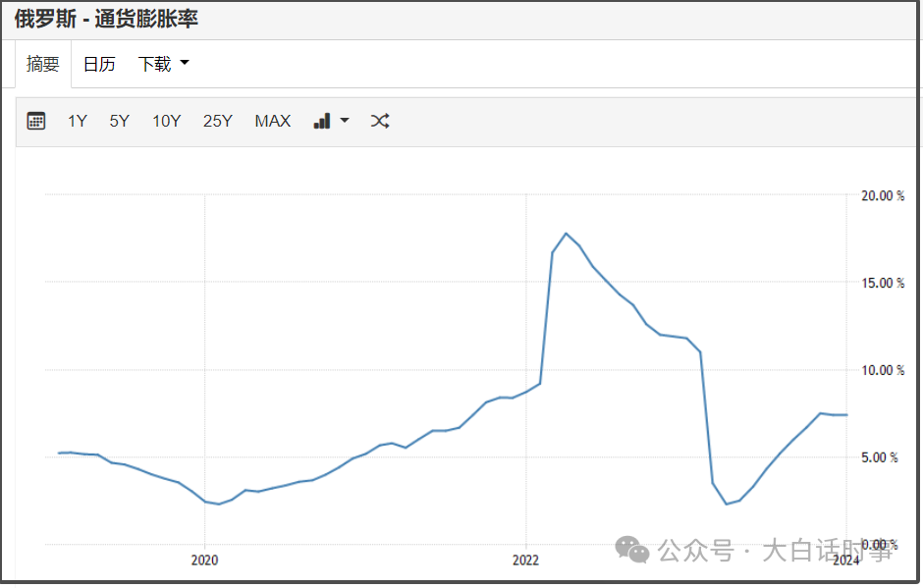Expand the 下载 dropdown menu
The height and width of the screenshot is (588, 923).
pyautogui.click(x=163, y=64)
